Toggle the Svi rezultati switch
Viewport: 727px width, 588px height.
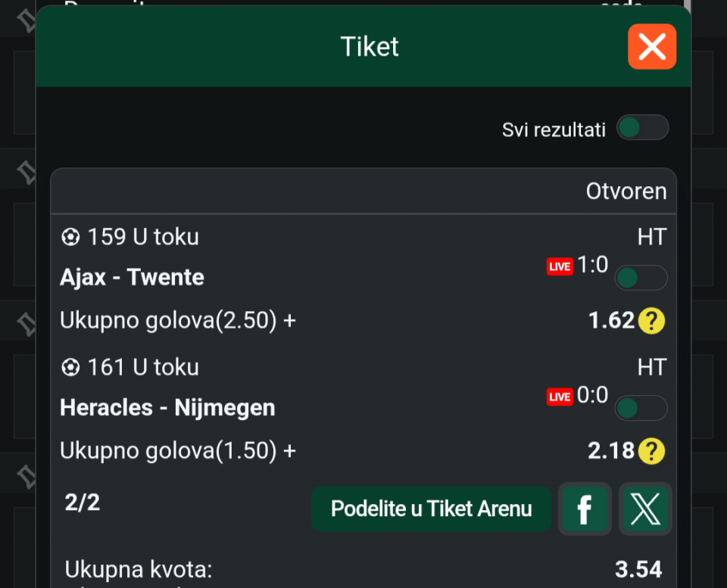tap(642, 127)
